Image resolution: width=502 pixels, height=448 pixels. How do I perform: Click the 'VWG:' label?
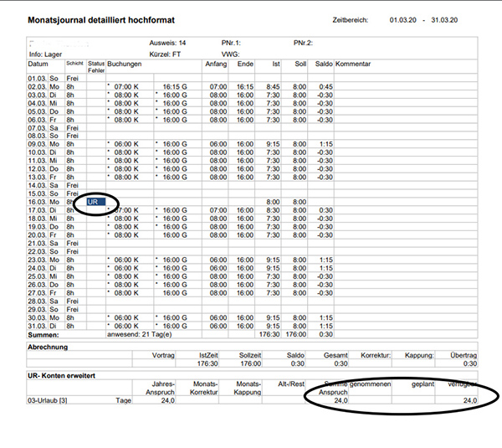point(230,54)
